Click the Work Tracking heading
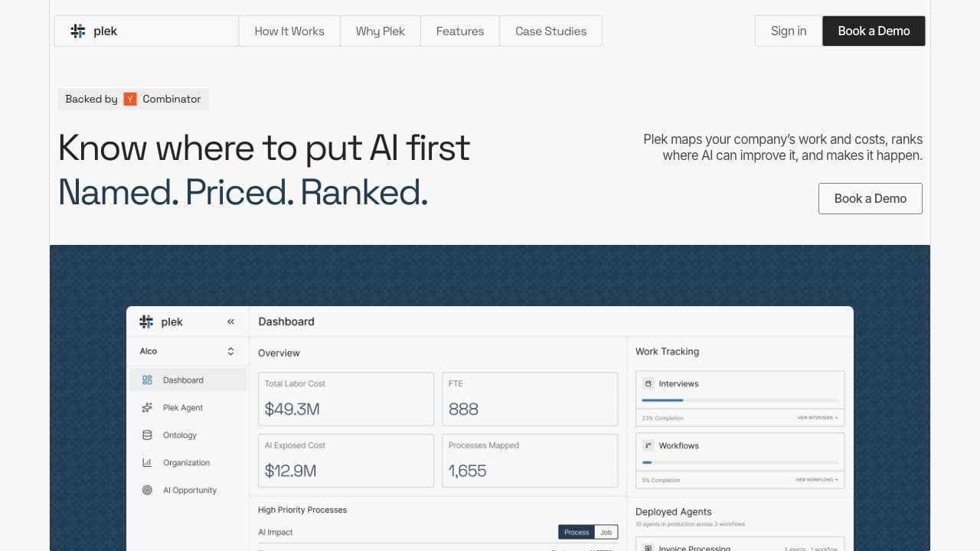Viewport: 980px width, 551px height. pos(667,351)
